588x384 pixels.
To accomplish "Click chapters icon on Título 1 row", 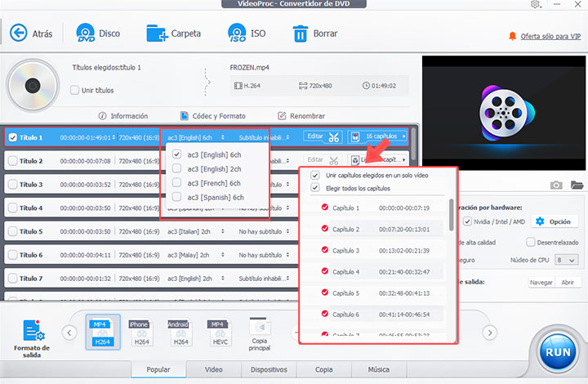I will (x=355, y=137).
